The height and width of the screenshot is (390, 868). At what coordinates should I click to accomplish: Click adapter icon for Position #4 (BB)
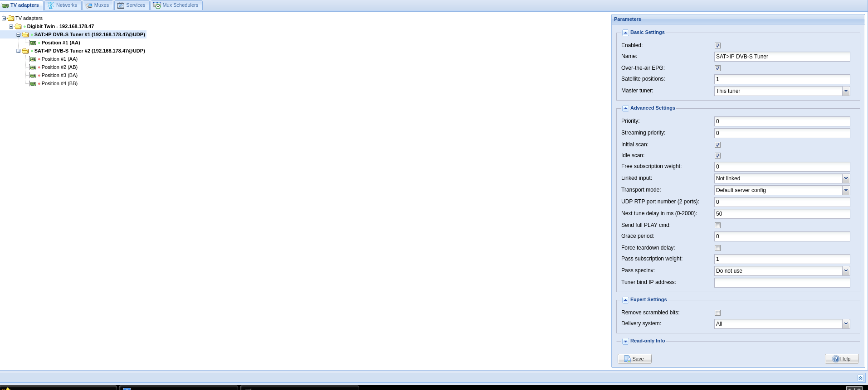tap(33, 84)
